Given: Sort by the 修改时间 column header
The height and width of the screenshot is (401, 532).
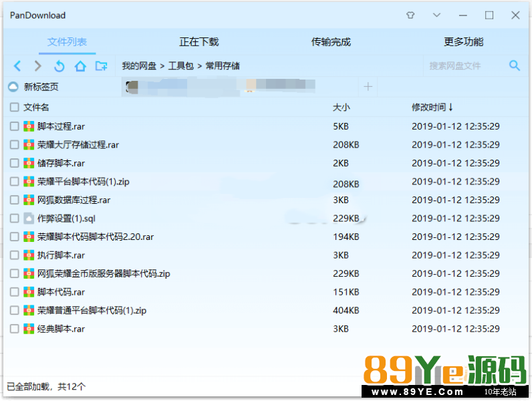Looking at the screenshot, I should pyautogui.click(x=432, y=107).
